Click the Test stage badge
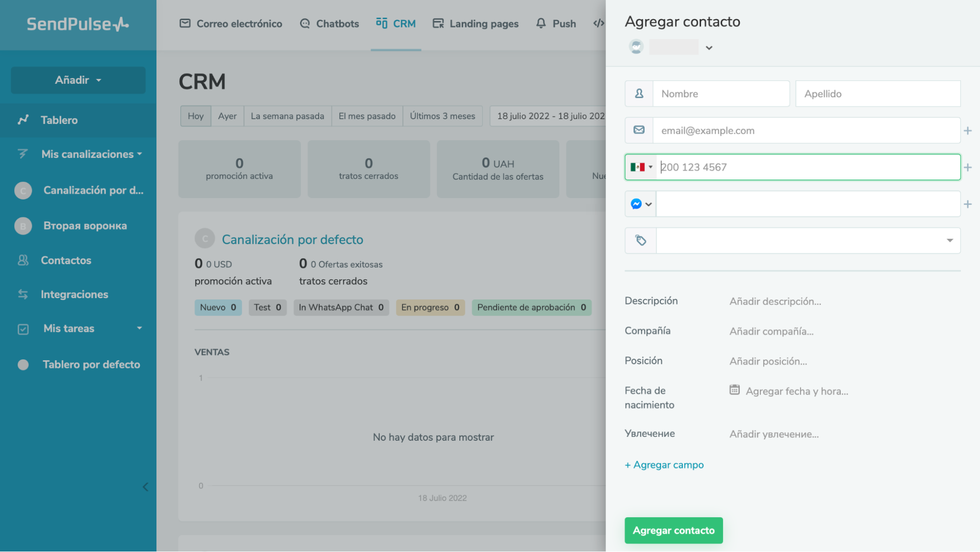 (267, 307)
